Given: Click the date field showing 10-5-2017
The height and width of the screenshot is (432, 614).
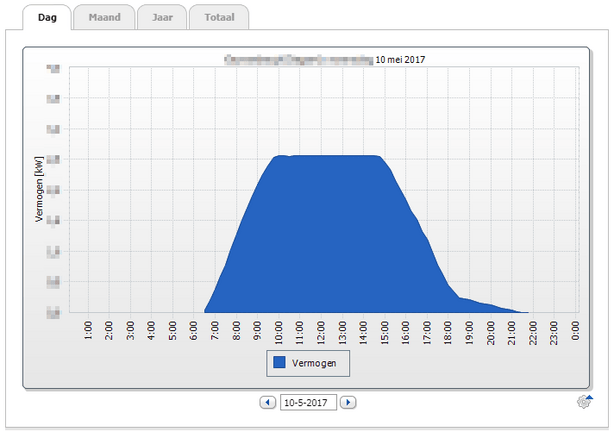Looking at the screenshot, I should click(307, 402).
